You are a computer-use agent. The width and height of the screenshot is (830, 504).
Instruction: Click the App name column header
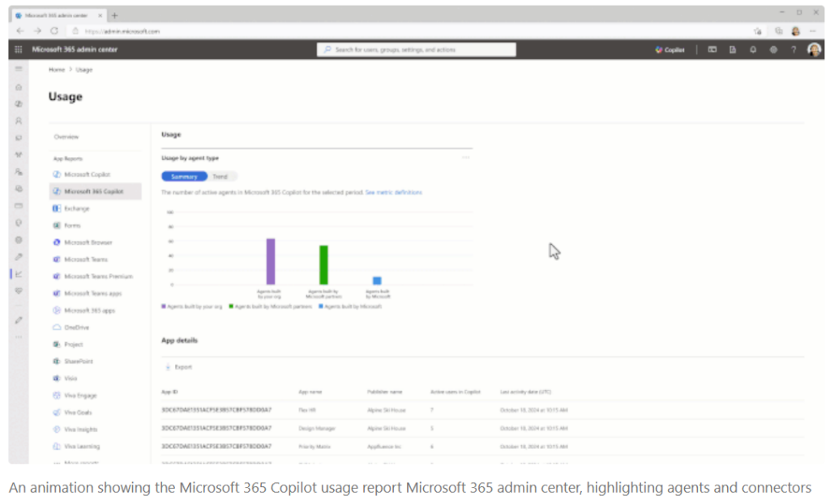(x=310, y=391)
